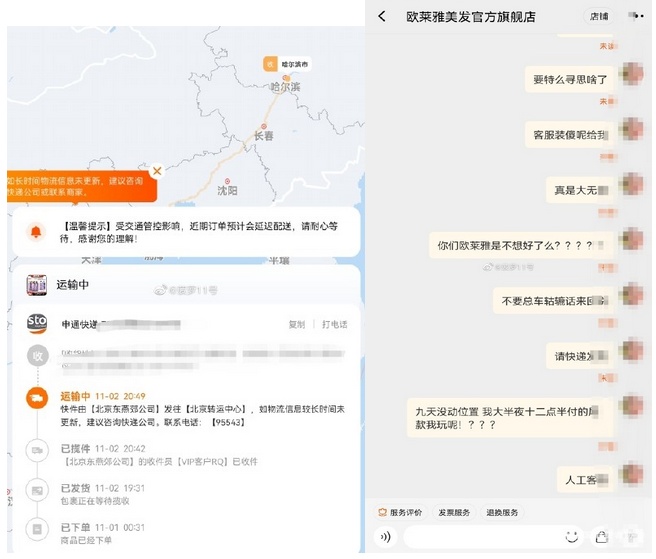
Task: Tap the 已下单 11-01 00:31 entry
Action: pos(103,533)
